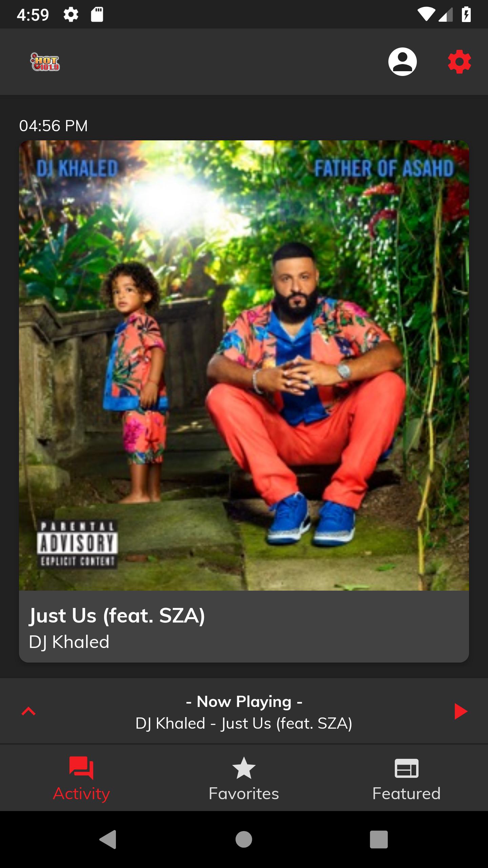The height and width of the screenshot is (868, 488).
Task: Tap the Just Us (feat. SZA) title
Action: (x=117, y=615)
